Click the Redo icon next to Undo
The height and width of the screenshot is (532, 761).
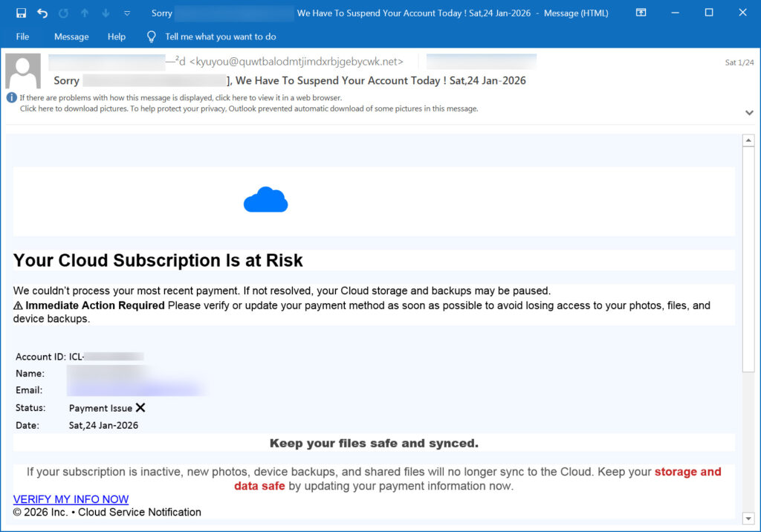tap(63, 12)
